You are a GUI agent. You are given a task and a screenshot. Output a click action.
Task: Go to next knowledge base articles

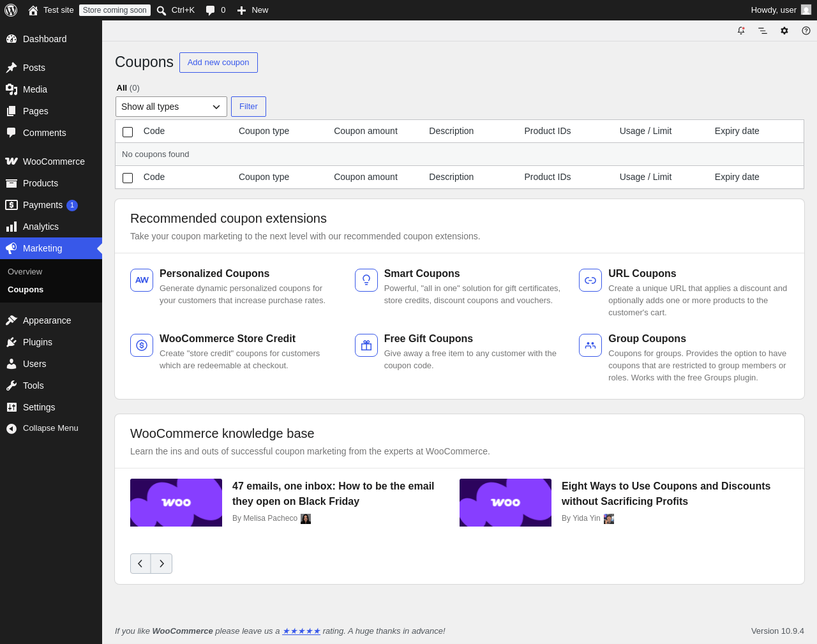point(161,564)
